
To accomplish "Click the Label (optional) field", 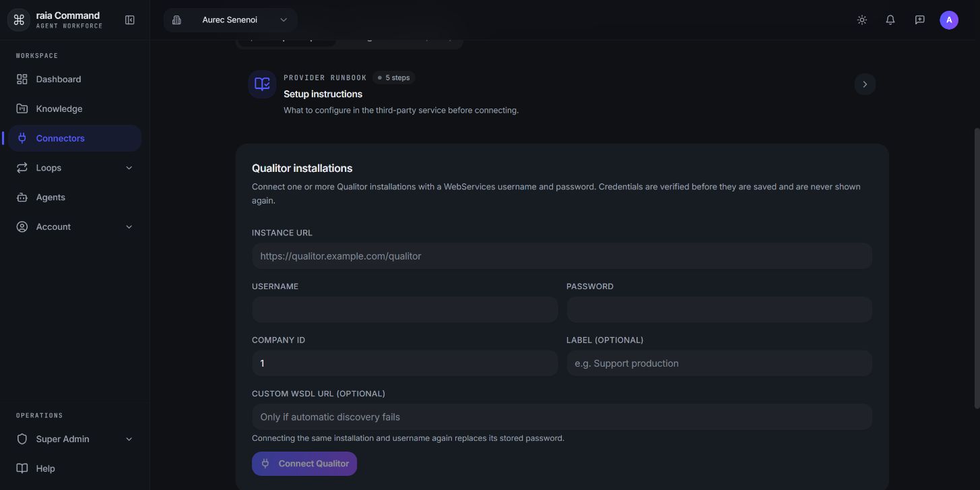I will tap(719, 363).
